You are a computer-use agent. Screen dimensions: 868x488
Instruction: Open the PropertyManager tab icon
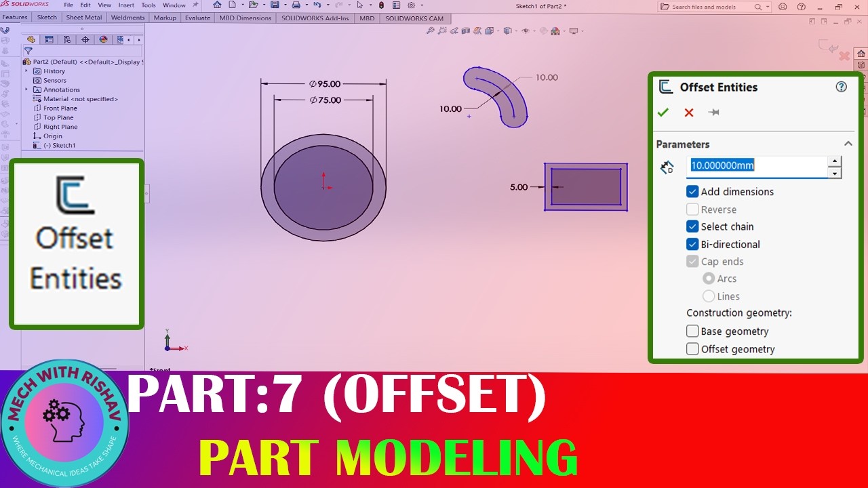(49, 39)
